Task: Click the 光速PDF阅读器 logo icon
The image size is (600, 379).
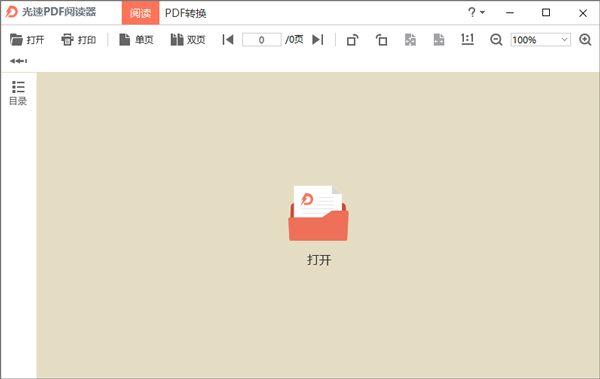Action: click(x=11, y=12)
